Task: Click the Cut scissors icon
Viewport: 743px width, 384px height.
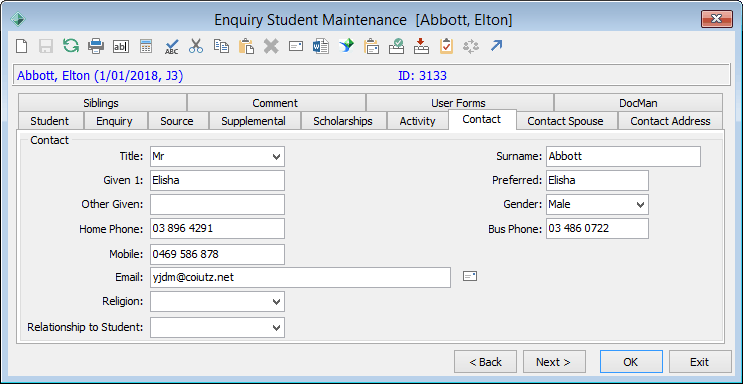Action: 196,46
